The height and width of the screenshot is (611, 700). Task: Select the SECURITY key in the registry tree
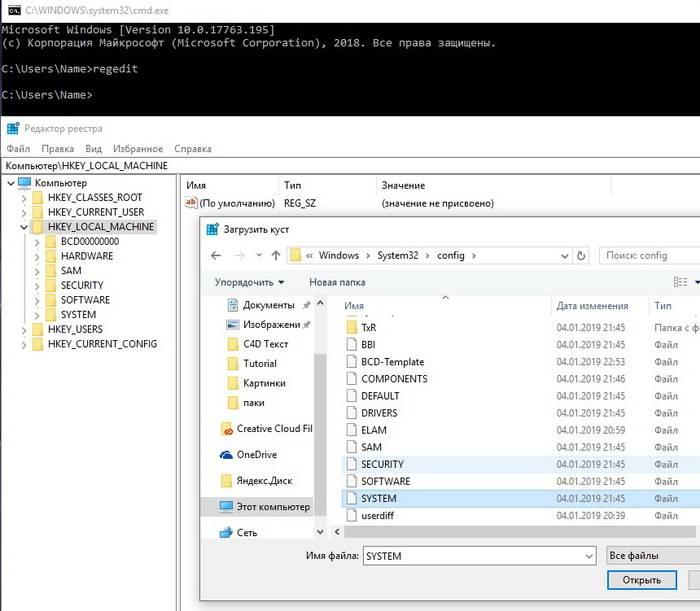tap(82, 285)
